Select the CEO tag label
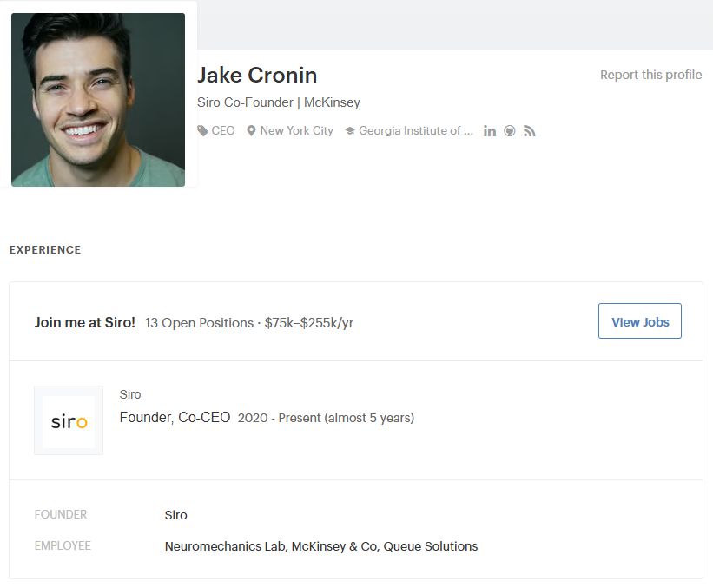The image size is (713, 588). click(x=223, y=130)
